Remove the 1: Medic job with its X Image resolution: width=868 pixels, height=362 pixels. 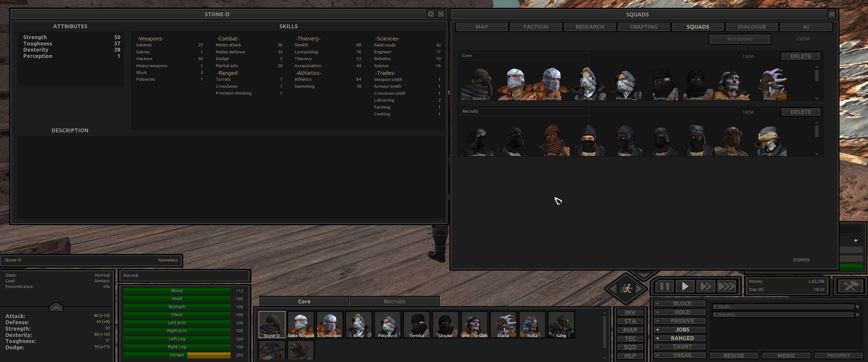(858, 307)
